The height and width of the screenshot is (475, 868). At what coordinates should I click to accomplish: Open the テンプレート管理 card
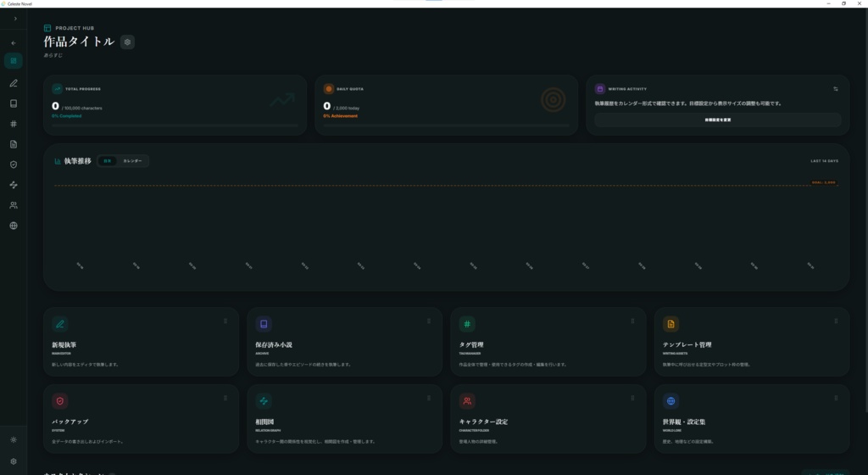752,342
